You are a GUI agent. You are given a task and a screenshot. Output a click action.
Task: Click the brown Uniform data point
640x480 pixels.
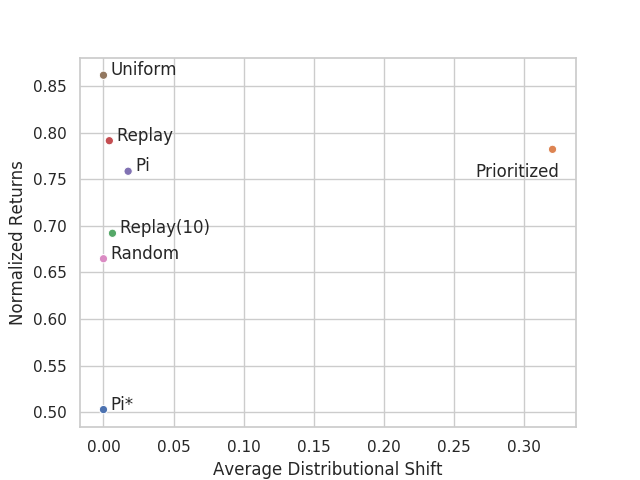click(103, 75)
